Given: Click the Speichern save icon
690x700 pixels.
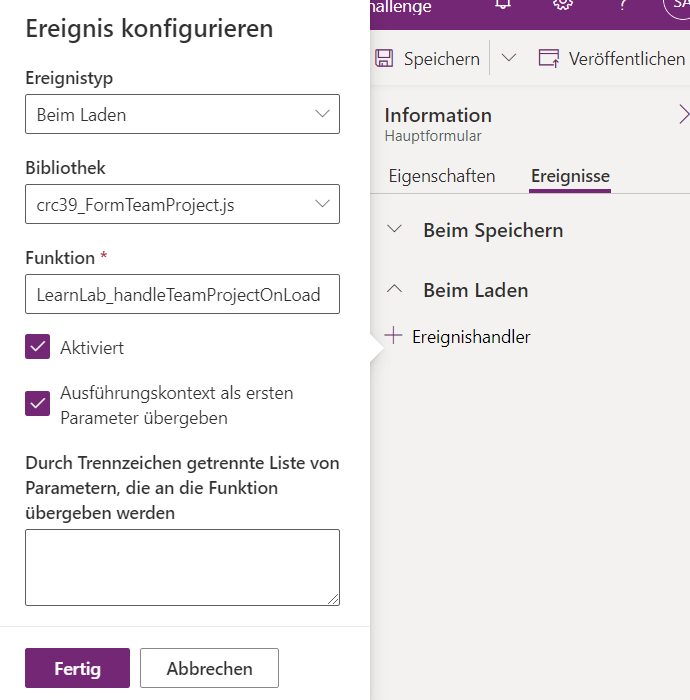Looking at the screenshot, I should [384, 59].
